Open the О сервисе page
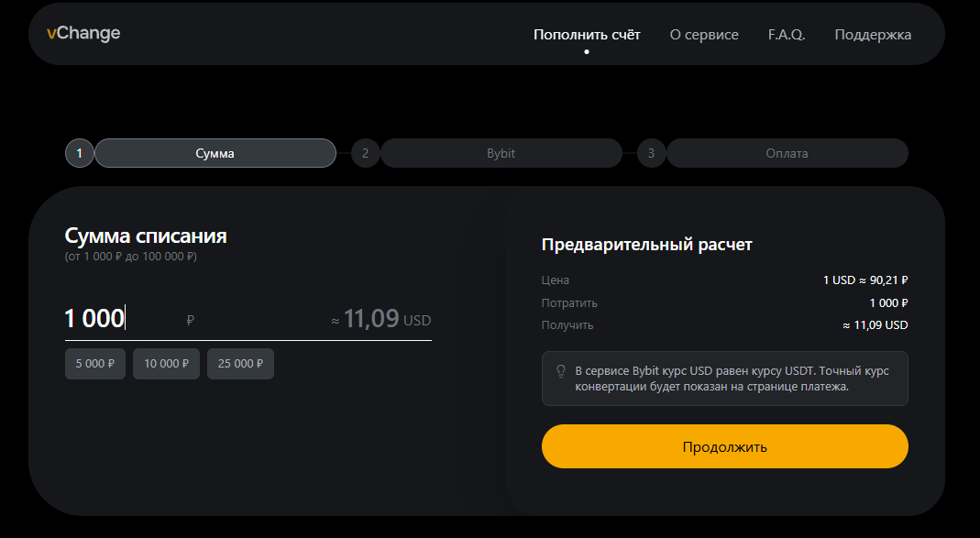 [x=704, y=35]
